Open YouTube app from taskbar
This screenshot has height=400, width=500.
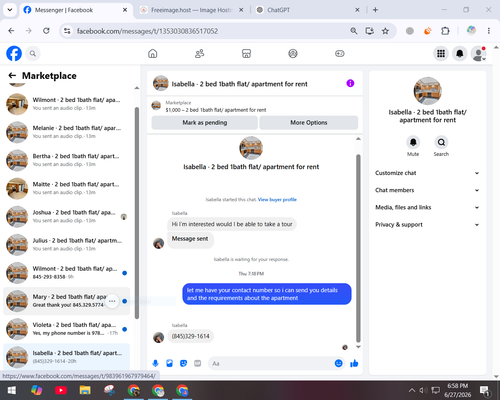pyautogui.click(x=61, y=390)
